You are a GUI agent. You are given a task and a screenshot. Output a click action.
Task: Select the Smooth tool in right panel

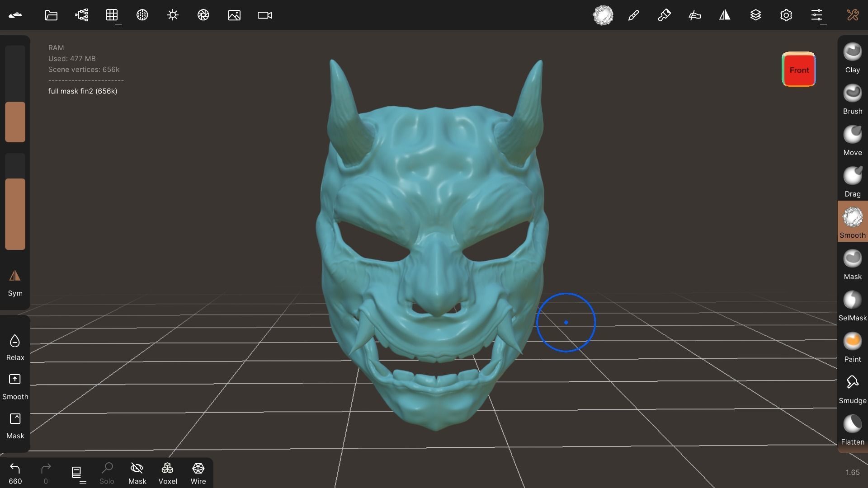853,222
